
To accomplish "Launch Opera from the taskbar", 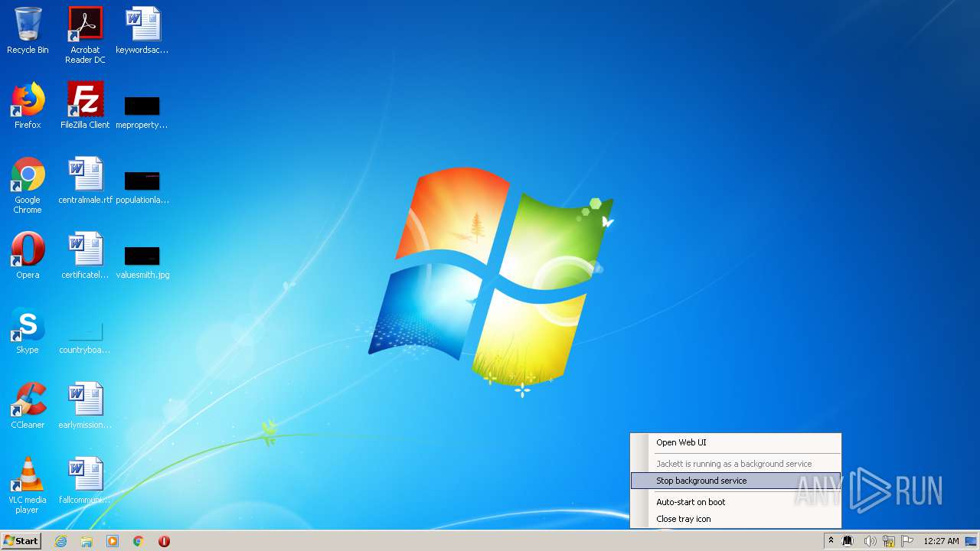I will tap(164, 541).
